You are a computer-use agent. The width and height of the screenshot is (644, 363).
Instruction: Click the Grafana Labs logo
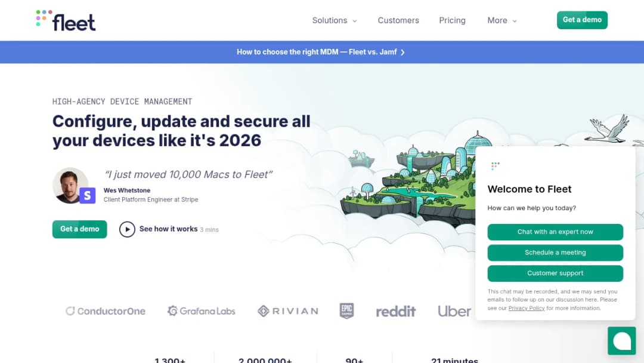(202, 311)
